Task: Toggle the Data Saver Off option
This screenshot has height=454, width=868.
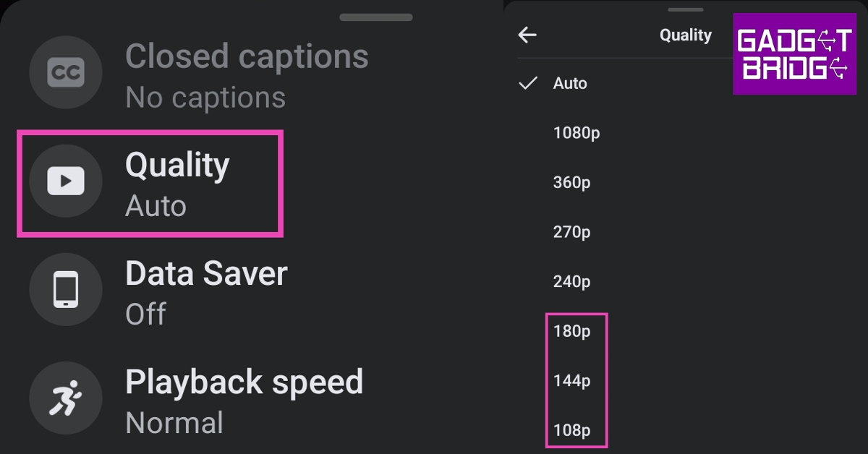Action: click(x=206, y=292)
